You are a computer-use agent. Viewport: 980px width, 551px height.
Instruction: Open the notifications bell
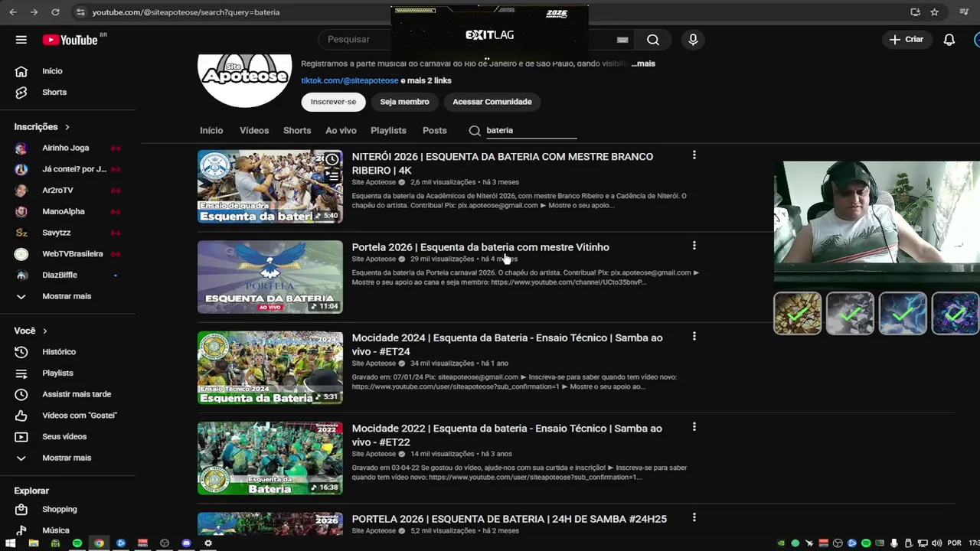pos(949,40)
